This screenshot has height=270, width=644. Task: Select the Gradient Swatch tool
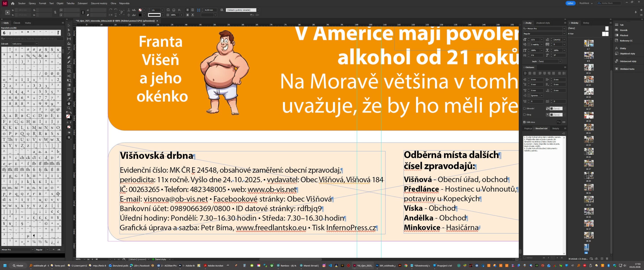[69, 85]
